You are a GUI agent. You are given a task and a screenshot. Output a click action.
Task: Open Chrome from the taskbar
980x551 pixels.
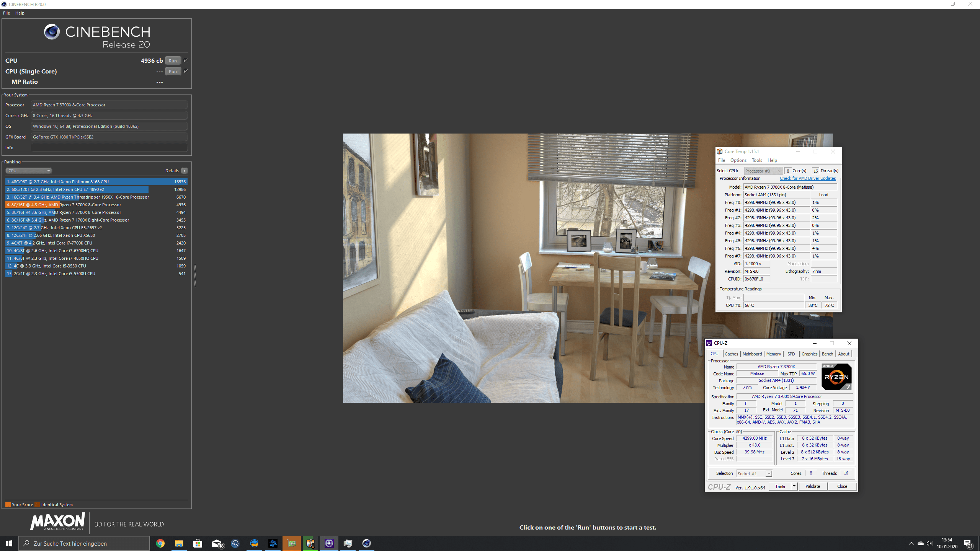[x=160, y=543]
